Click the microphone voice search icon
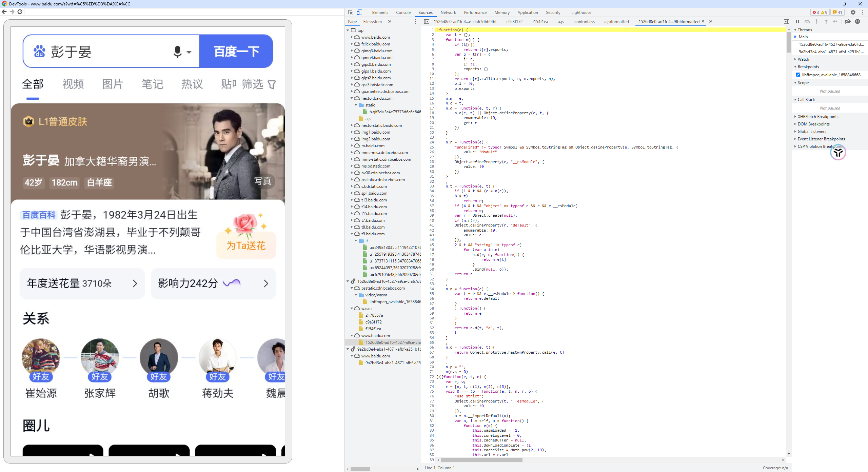 coord(178,52)
